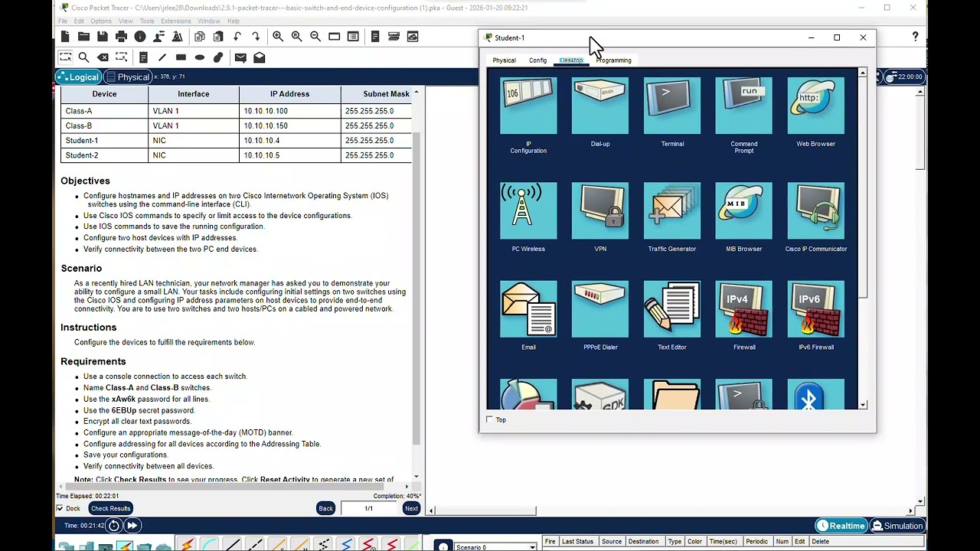
Task: Click the Next button in instructions
Action: pos(411,508)
